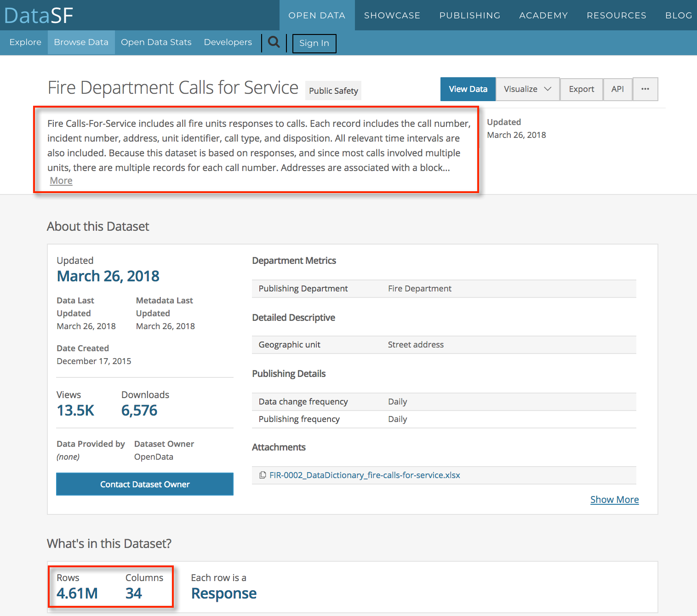This screenshot has height=616, width=697.
Task: Click Contact Dataset Owner button
Action: [x=145, y=484]
